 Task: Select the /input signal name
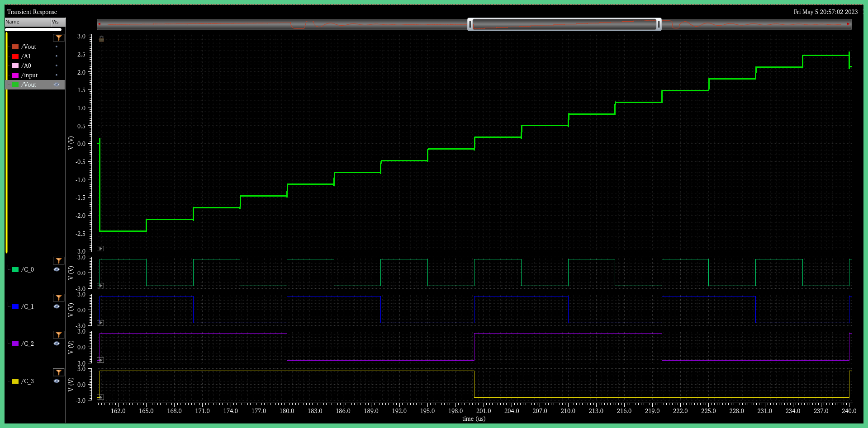pos(29,75)
